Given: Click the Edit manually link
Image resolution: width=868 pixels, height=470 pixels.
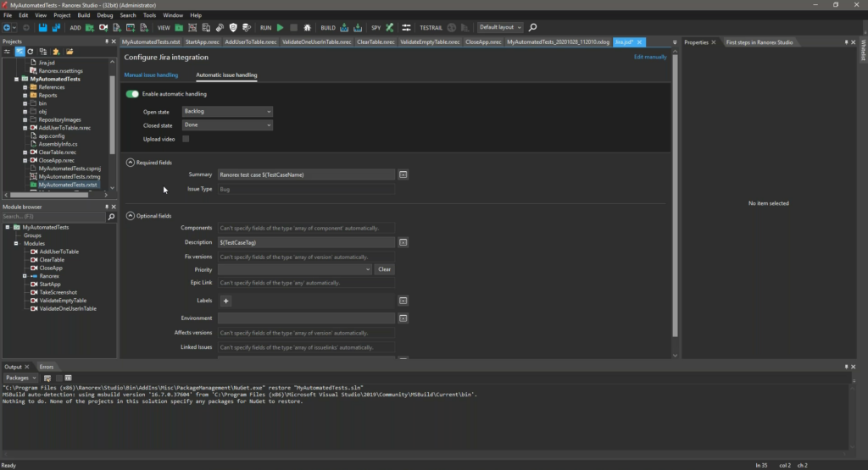Looking at the screenshot, I should (650, 57).
